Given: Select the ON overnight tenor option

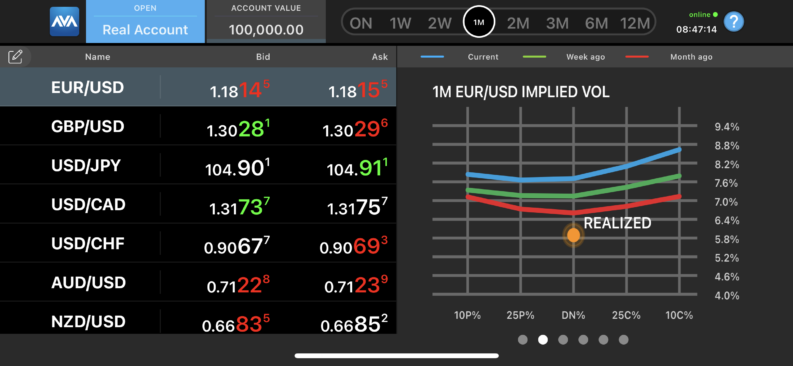Looking at the screenshot, I should [361, 23].
